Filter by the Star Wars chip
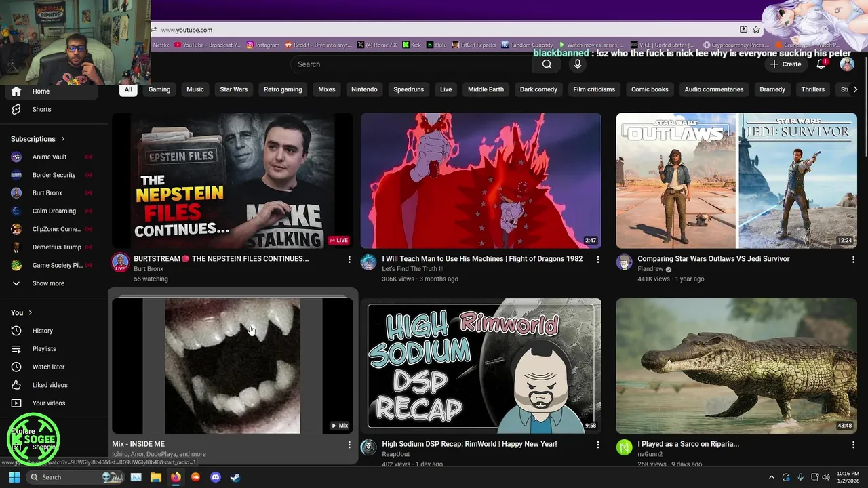This screenshot has height=488, width=868. pos(234,89)
